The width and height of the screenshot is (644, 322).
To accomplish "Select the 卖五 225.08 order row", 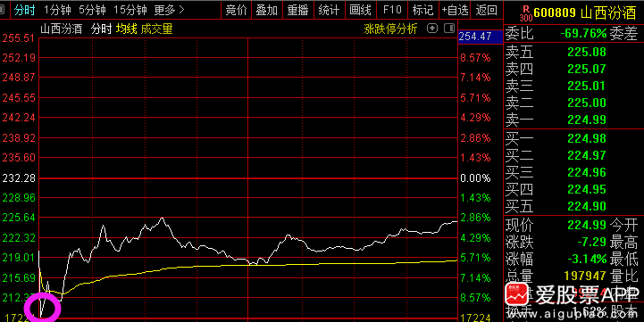I will [573, 52].
